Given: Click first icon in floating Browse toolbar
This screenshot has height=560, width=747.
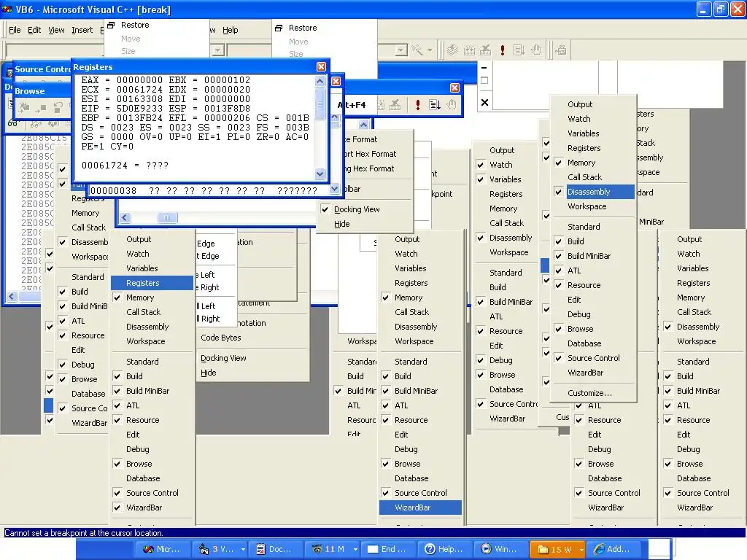Looking at the screenshot, I should 24,108.
